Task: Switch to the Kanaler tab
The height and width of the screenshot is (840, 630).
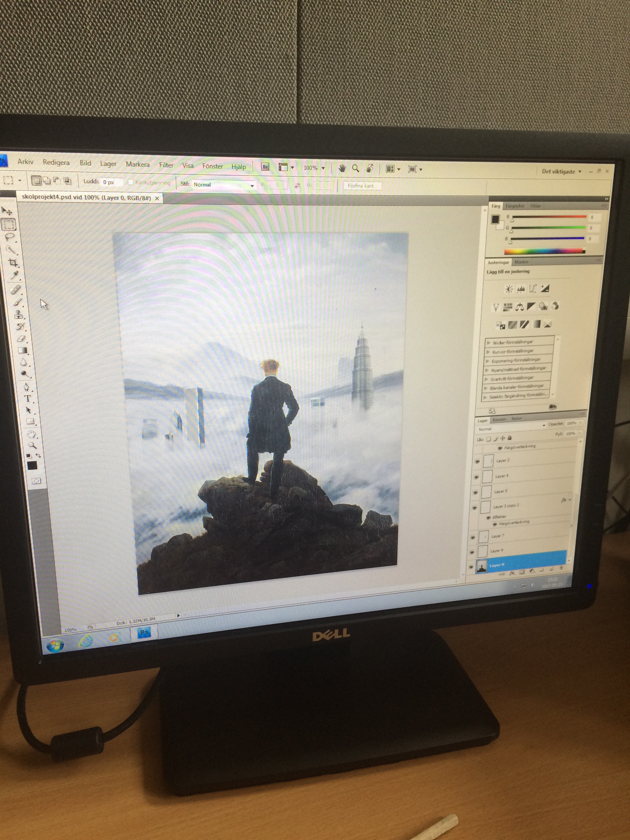Action: [499, 420]
